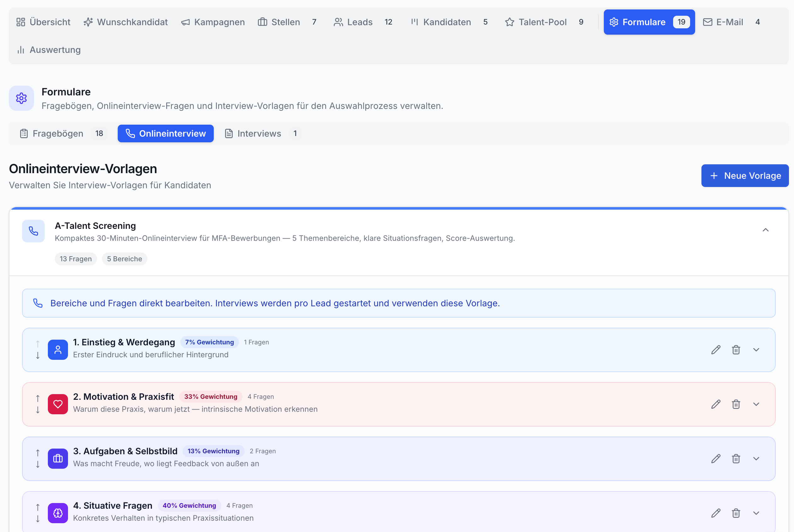Edit the Motivation & Praxisfit section

[x=716, y=405]
